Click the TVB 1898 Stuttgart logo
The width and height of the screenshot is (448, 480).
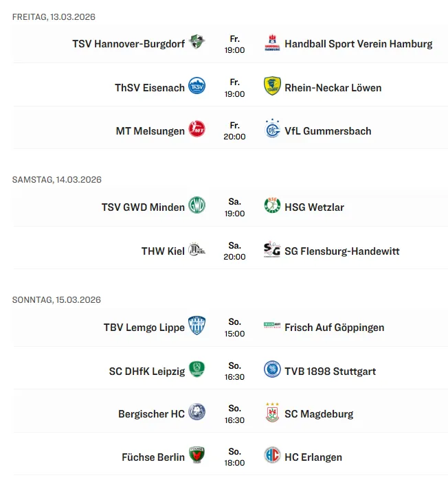point(273,370)
